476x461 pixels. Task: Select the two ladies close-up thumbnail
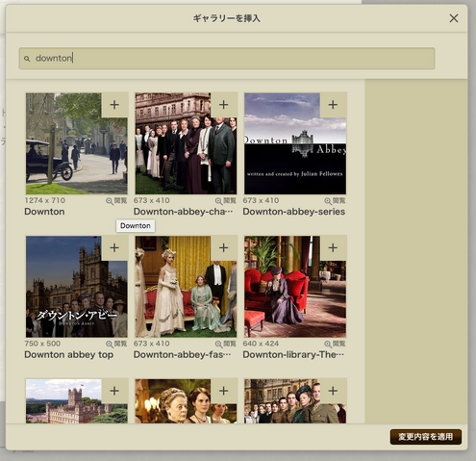click(186, 401)
